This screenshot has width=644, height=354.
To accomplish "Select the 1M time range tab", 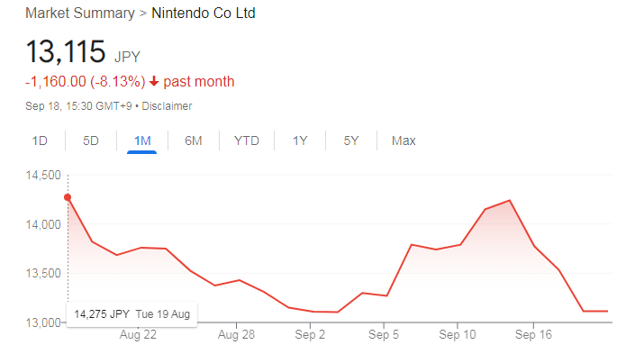I will coord(142,141).
